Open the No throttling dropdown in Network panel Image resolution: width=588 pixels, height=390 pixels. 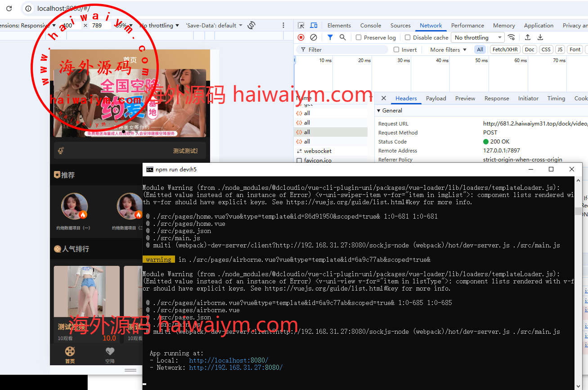pyautogui.click(x=478, y=38)
